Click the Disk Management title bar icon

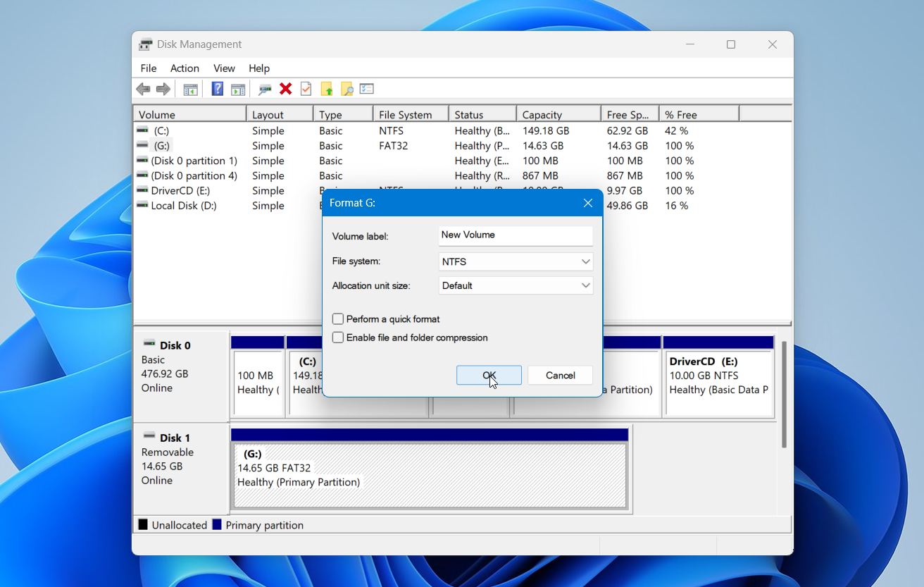tap(145, 44)
